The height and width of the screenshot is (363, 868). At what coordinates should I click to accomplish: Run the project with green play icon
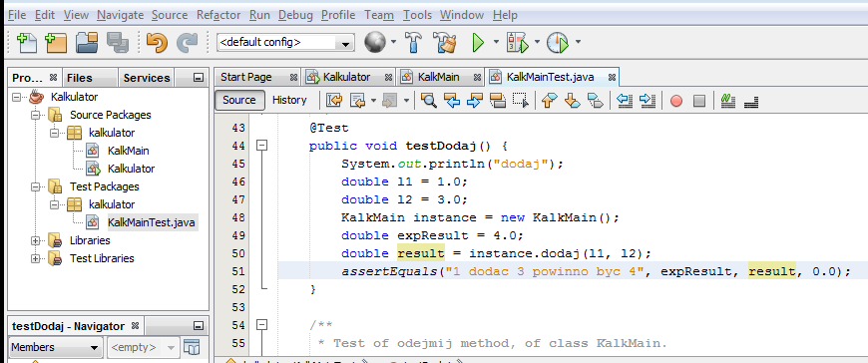[x=478, y=42]
